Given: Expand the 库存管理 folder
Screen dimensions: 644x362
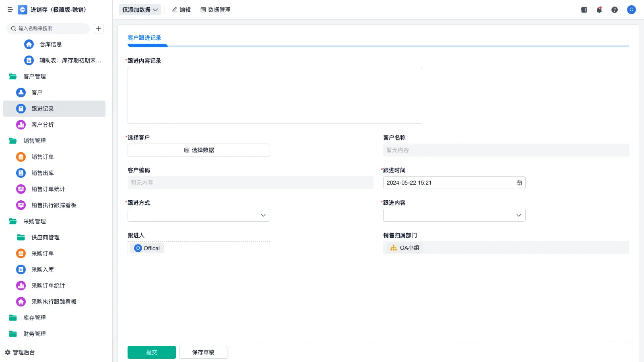Looking at the screenshot, I should (34, 318).
